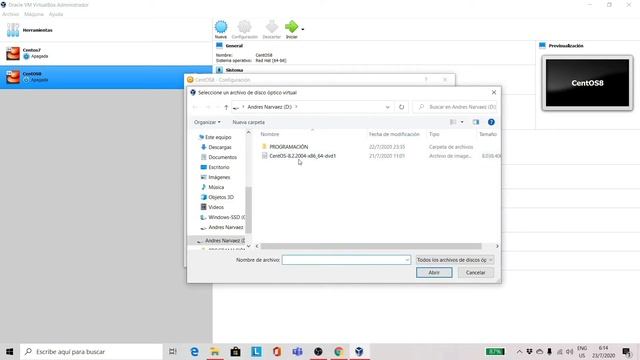Click the Andres Narvaez (D:) breadcrumb
640x360 pixels.
click(269, 107)
